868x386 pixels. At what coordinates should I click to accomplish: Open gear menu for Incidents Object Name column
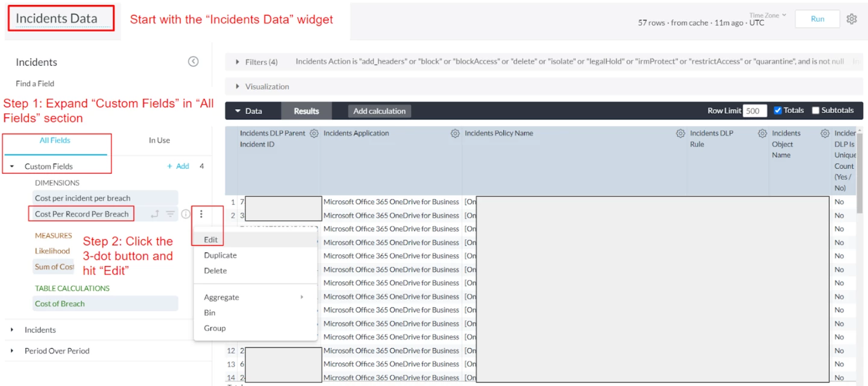[825, 133]
